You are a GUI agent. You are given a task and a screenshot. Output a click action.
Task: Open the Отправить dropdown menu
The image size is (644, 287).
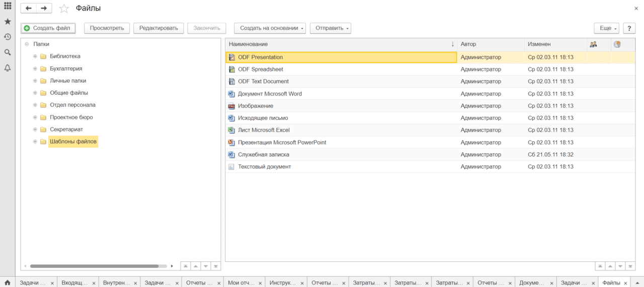coord(330,28)
